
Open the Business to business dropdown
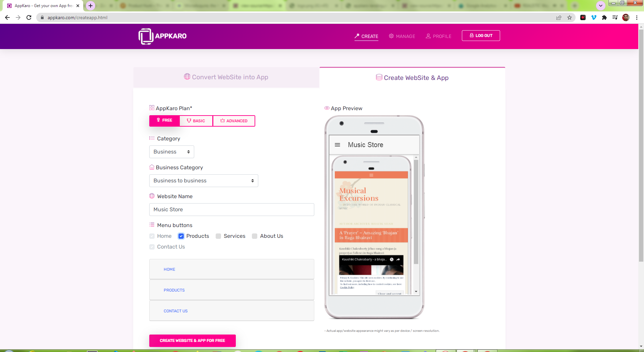click(x=203, y=180)
